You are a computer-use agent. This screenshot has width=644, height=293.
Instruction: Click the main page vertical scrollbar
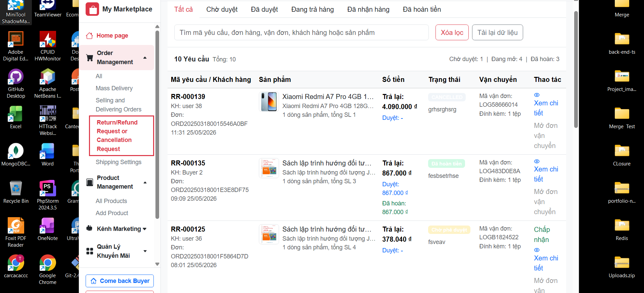tap(576, 69)
